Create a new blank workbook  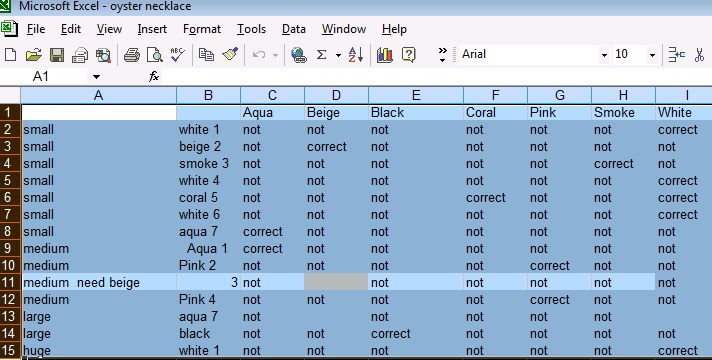click(x=10, y=55)
